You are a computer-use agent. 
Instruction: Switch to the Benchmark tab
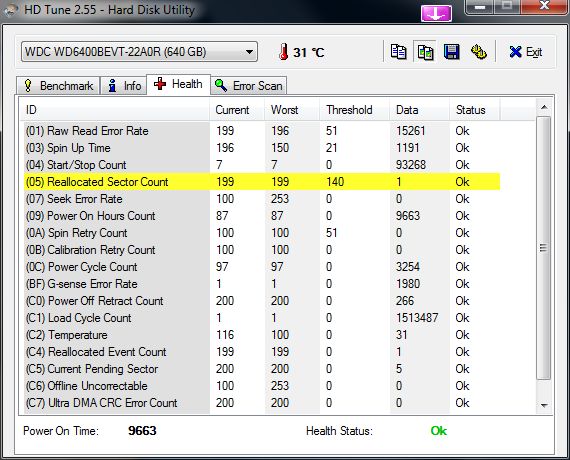coord(58,86)
